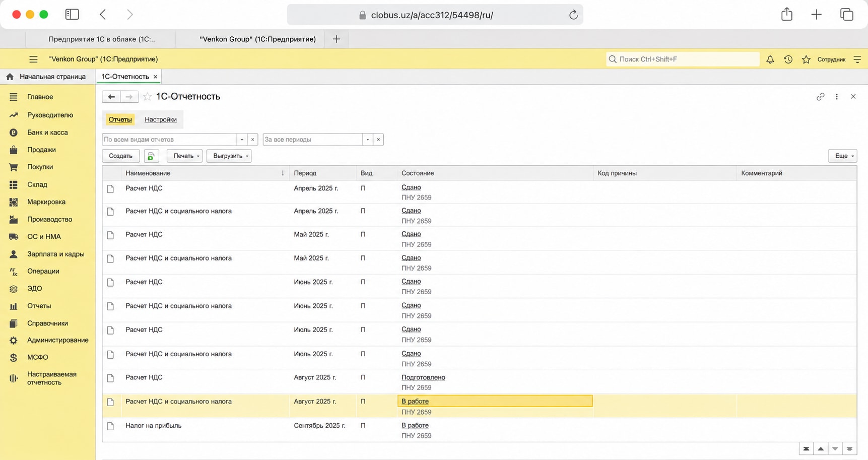Click Сдано link for Расчет НДС Апрель 2025

click(411, 187)
